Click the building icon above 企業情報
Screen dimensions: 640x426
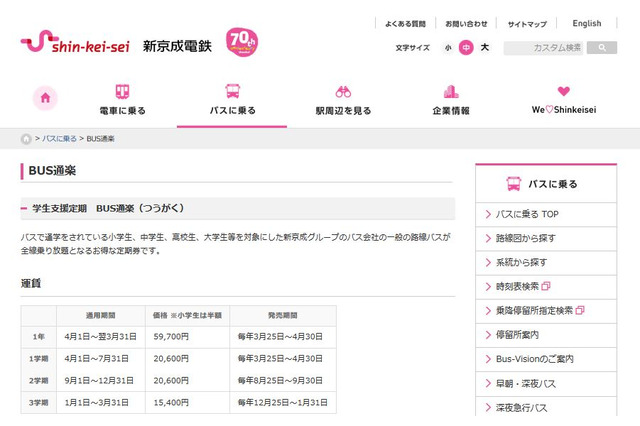click(451, 91)
